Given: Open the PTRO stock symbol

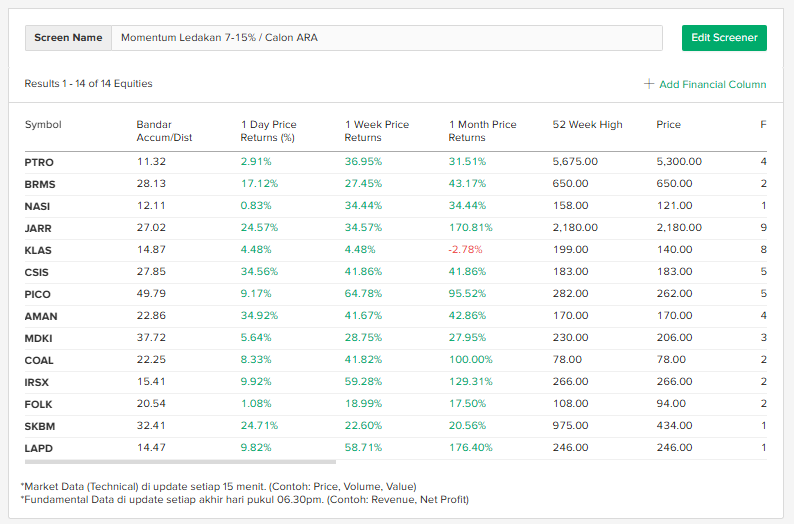Looking at the screenshot, I should tap(39, 162).
